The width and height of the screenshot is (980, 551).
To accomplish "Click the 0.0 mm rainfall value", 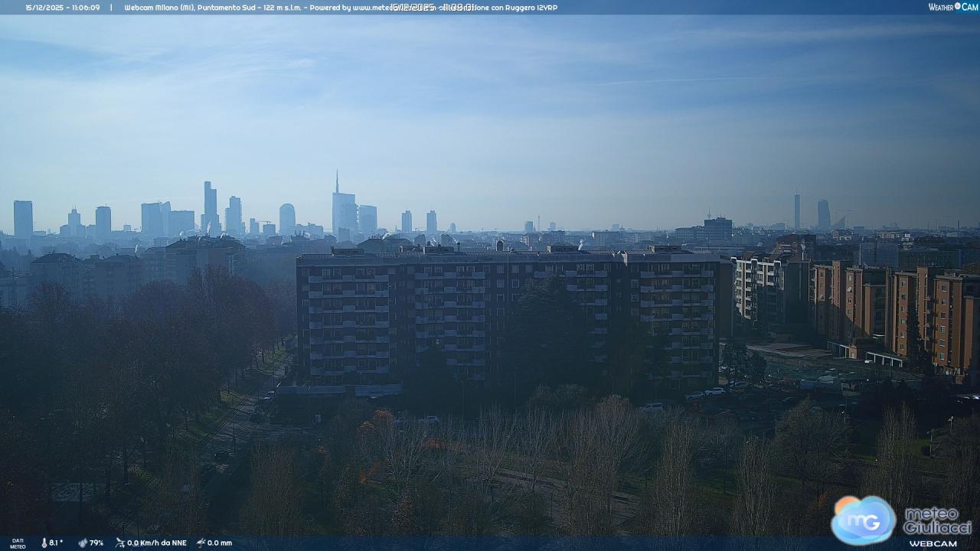I will (x=220, y=543).
